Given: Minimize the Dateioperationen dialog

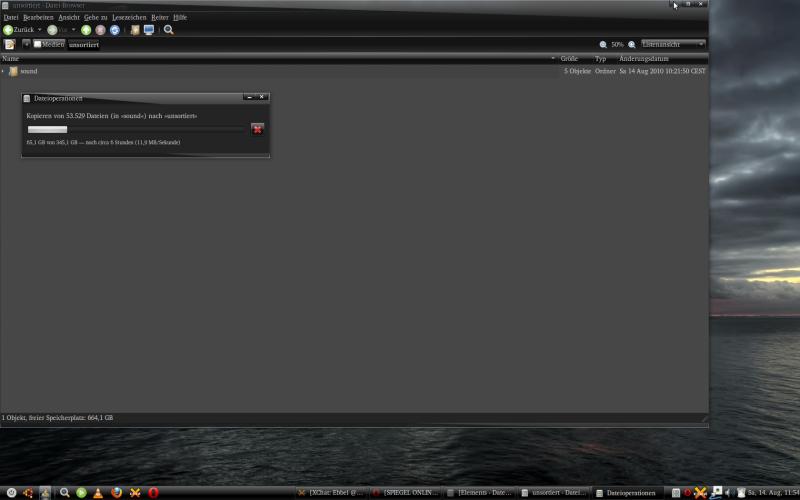Looking at the screenshot, I should click(x=249, y=97).
